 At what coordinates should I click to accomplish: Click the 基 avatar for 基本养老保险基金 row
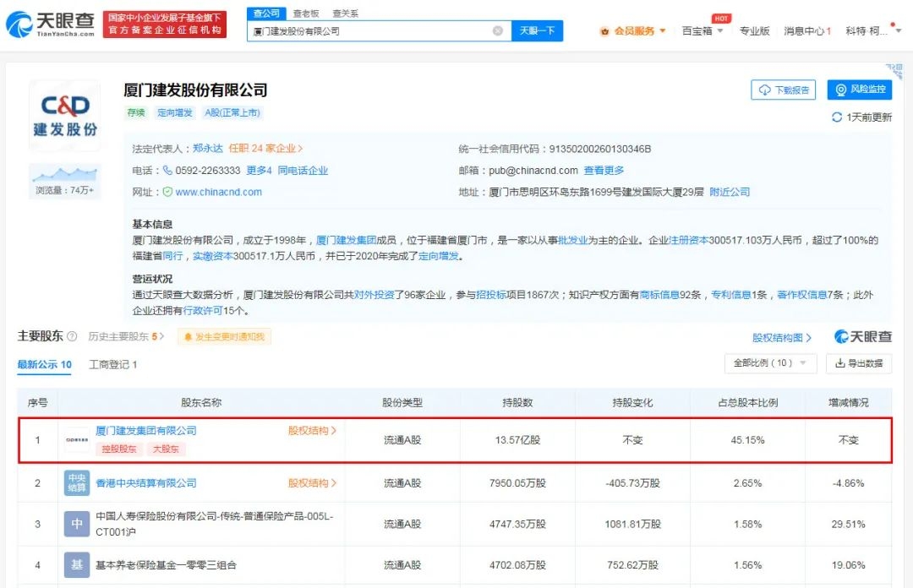click(x=76, y=564)
